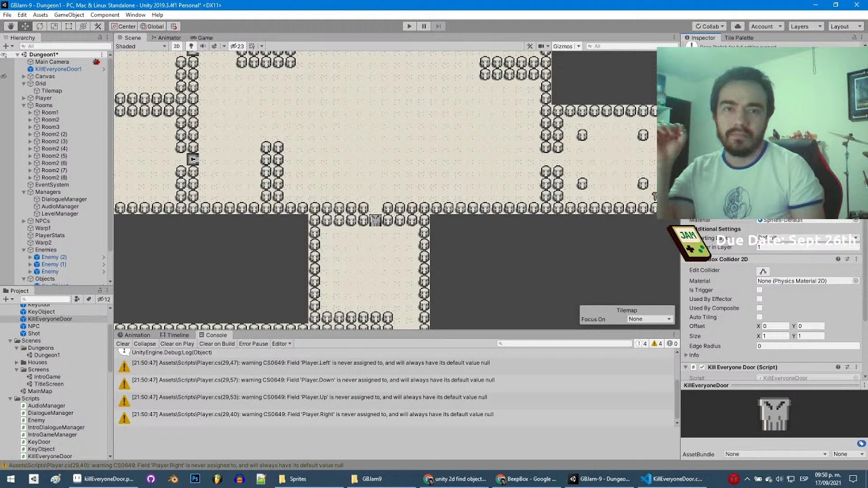This screenshot has height=488, width=868.
Task: Open console Editor dropdown
Action: tap(281, 344)
